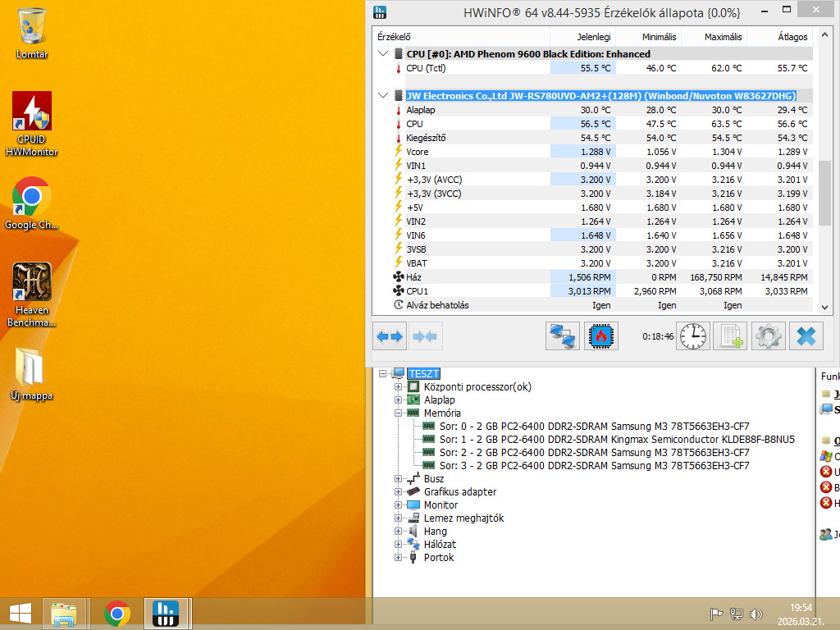Click the Alváz behatolás clock icon
Image resolution: width=840 pixels, height=630 pixels.
pos(399,305)
